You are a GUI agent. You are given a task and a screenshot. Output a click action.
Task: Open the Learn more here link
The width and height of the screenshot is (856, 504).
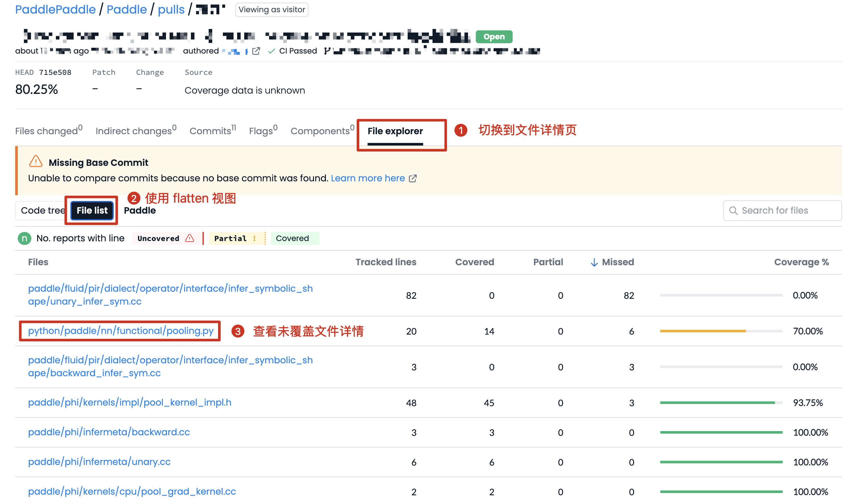coord(368,178)
